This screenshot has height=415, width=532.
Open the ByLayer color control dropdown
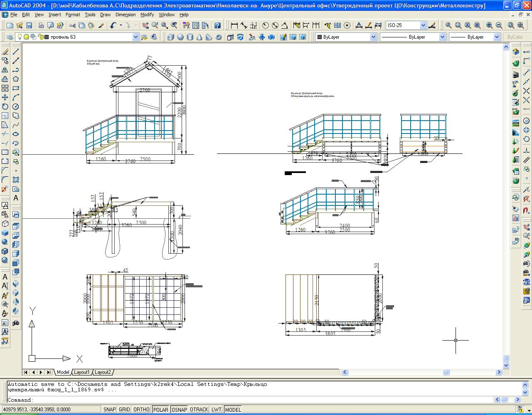[x=373, y=37]
